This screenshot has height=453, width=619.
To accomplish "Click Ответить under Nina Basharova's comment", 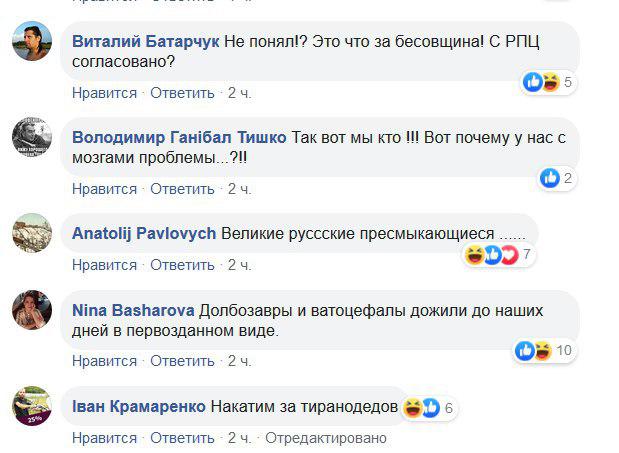I will click(183, 360).
